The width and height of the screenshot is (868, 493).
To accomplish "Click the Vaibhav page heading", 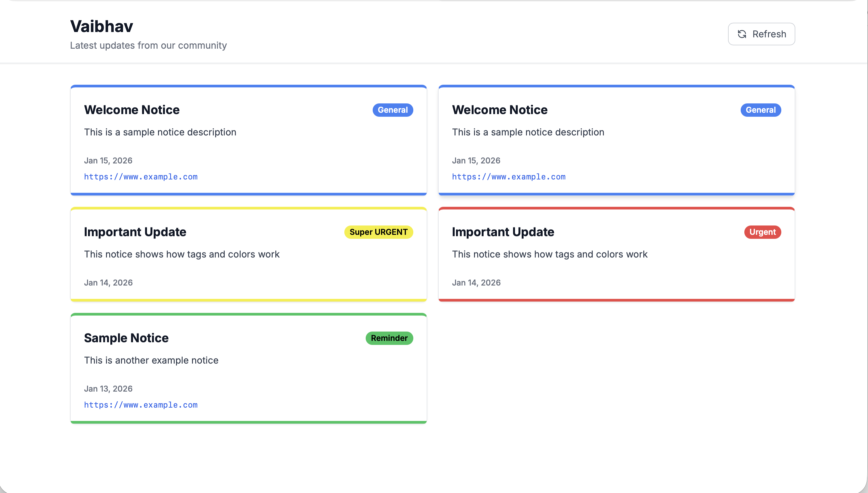I will click(x=101, y=26).
